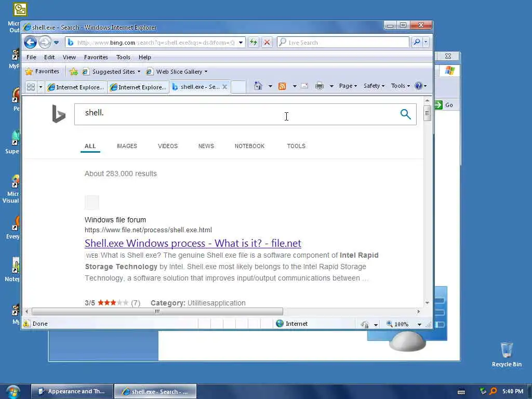Click the Read Mail icon
The width and height of the screenshot is (532, 399).
(x=304, y=86)
